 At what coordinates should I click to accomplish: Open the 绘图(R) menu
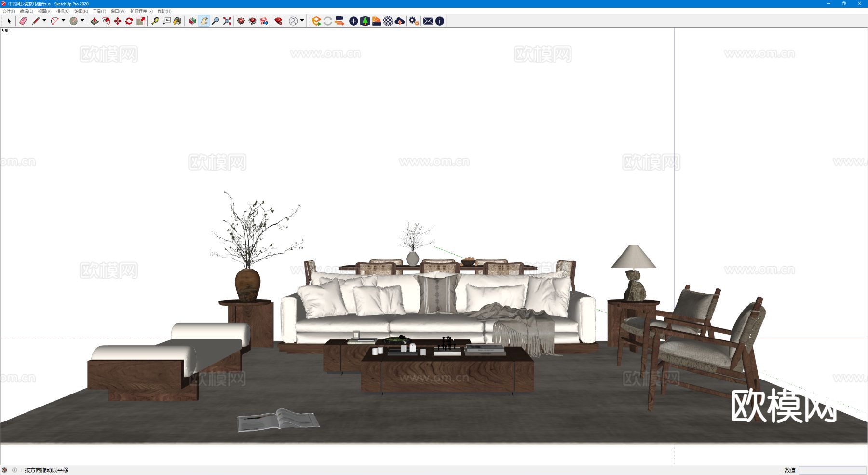pos(81,11)
